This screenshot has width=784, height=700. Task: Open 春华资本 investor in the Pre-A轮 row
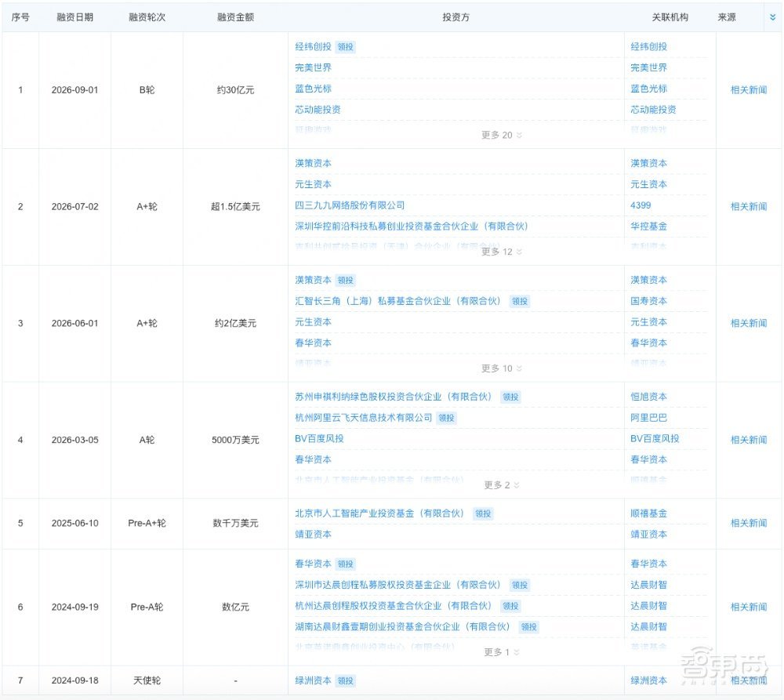pos(313,564)
